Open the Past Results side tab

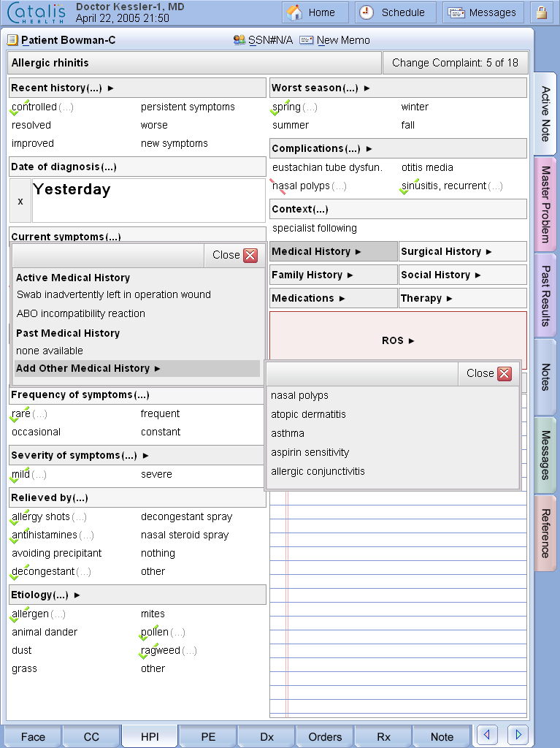545,295
